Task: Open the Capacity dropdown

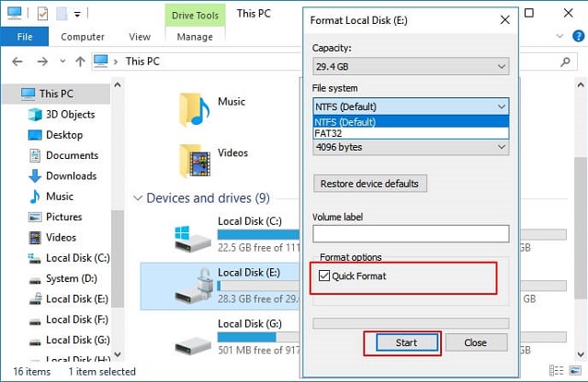Action: click(x=411, y=66)
